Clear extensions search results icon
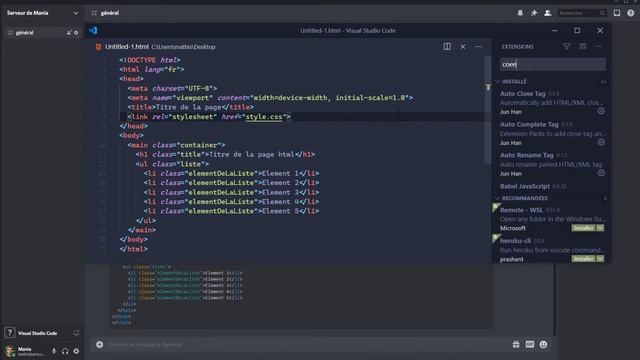This screenshot has height=360, width=640. (582, 47)
